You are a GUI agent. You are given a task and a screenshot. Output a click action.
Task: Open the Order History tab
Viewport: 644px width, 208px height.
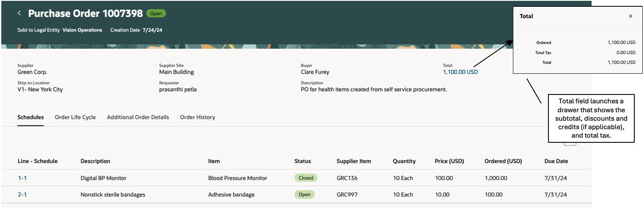pyautogui.click(x=197, y=117)
